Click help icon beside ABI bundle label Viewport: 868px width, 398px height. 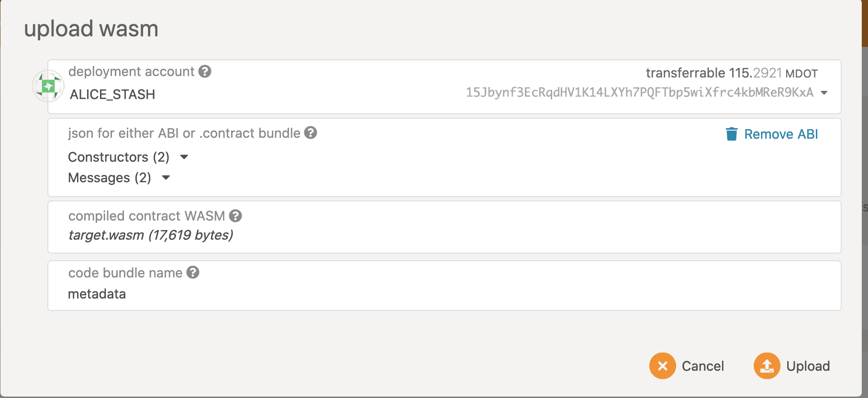click(311, 133)
